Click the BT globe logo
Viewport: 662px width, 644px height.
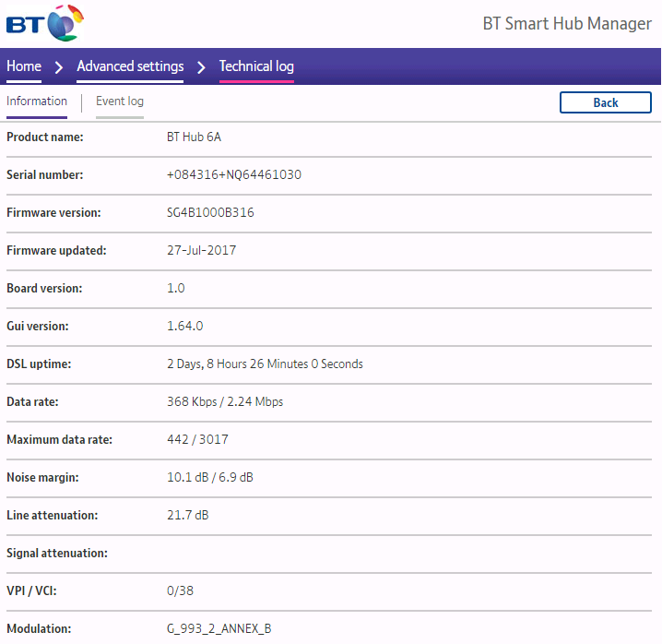45,23
